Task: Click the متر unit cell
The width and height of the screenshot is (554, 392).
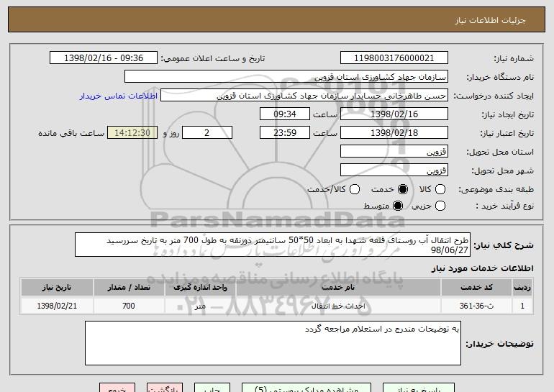Action: click(200, 306)
